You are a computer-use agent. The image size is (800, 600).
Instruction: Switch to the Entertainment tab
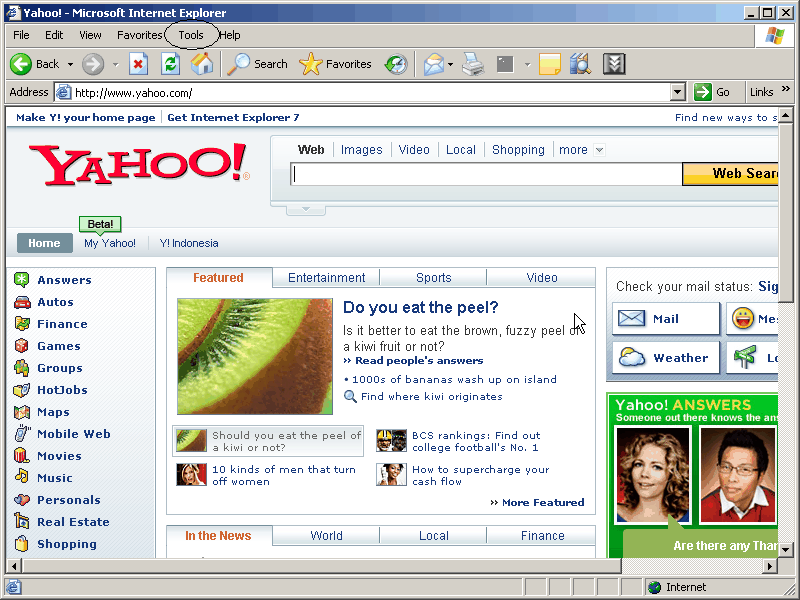point(327,278)
